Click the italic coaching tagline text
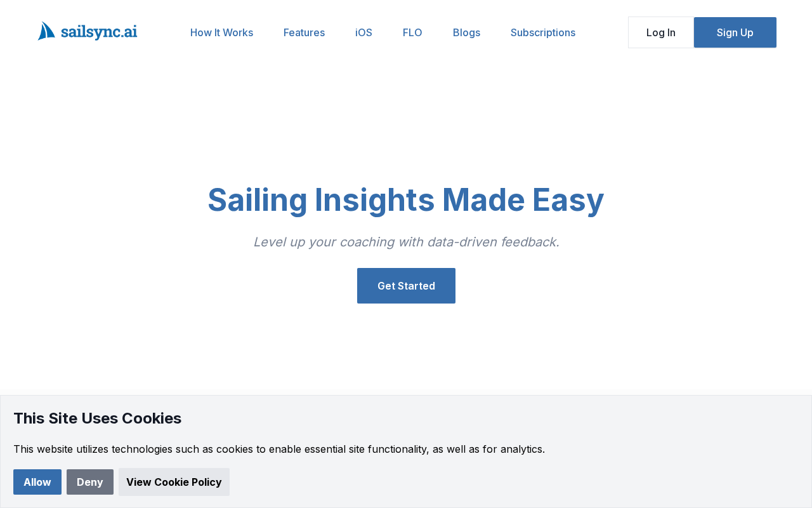Image resolution: width=812 pixels, height=508 pixels. click(x=406, y=242)
